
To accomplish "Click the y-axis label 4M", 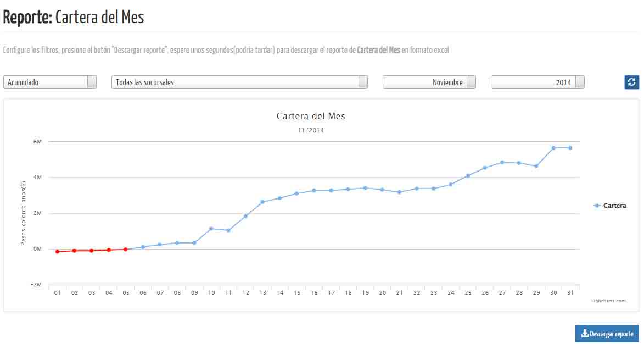I will click(37, 177).
